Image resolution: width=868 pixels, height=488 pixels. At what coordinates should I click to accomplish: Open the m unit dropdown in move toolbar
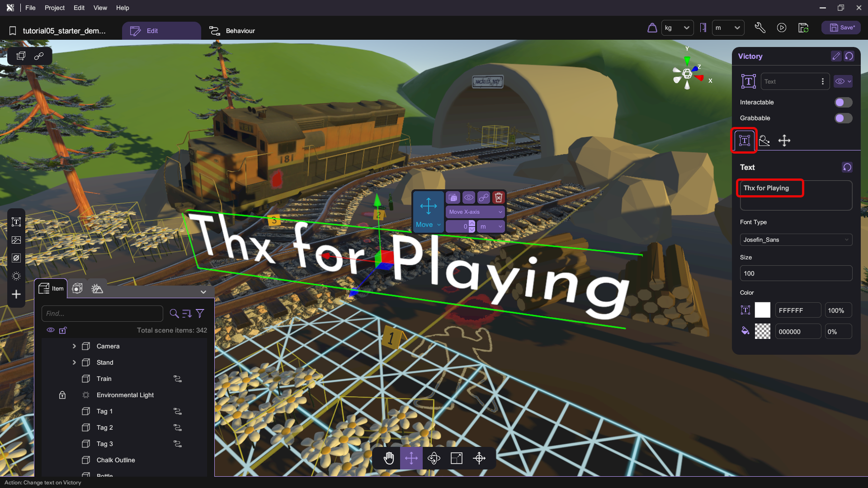(491, 226)
